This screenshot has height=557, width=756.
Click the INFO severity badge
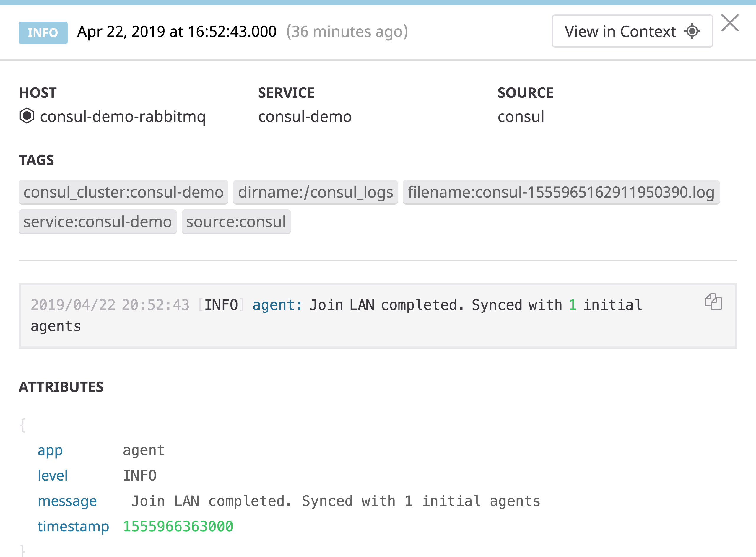(x=43, y=32)
